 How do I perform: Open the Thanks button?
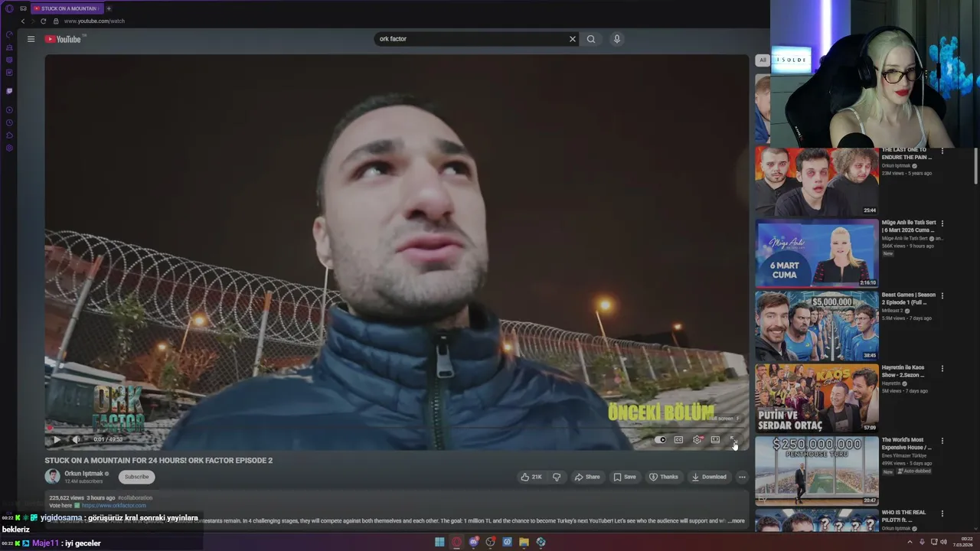tap(664, 477)
